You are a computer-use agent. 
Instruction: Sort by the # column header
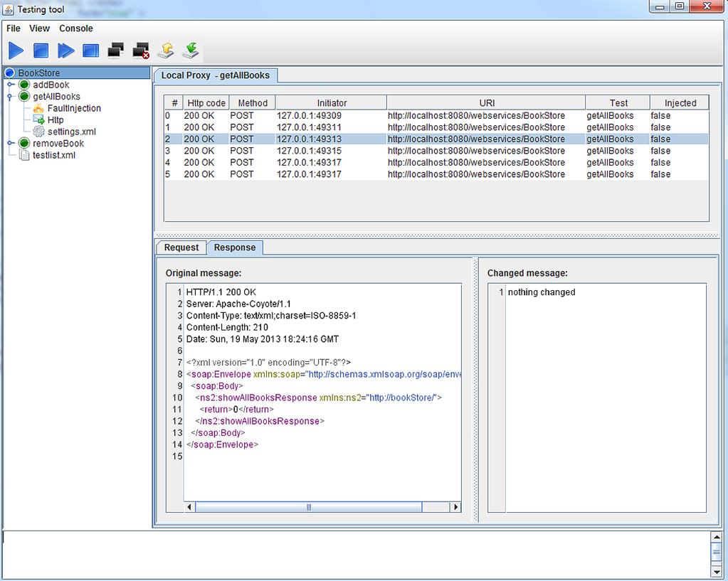[x=174, y=103]
